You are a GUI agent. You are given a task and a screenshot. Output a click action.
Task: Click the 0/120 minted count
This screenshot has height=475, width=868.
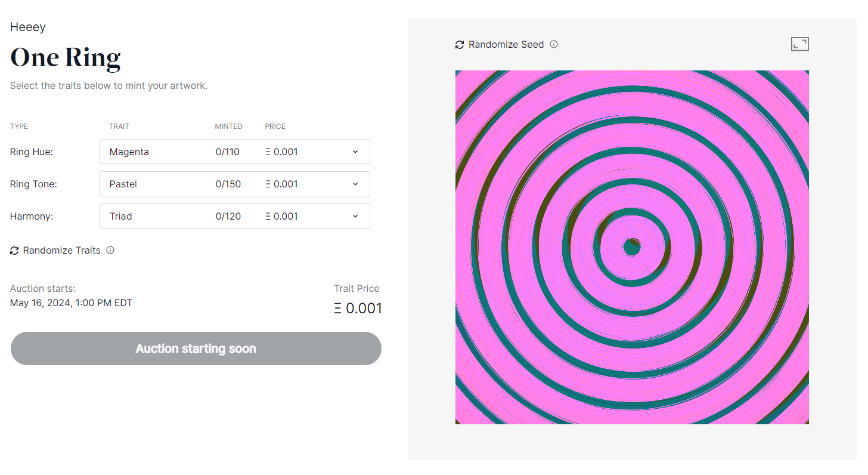[x=228, y=216]
